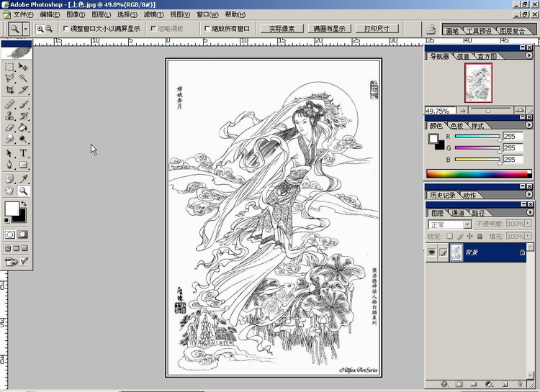Create a new layer group folder
This screenshot has height=392, width=540.
pyautogui.click(x=474, y=384)
